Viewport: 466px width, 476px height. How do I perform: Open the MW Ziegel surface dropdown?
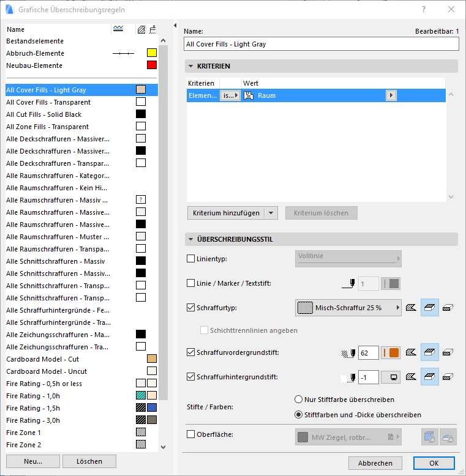(348, 437)
